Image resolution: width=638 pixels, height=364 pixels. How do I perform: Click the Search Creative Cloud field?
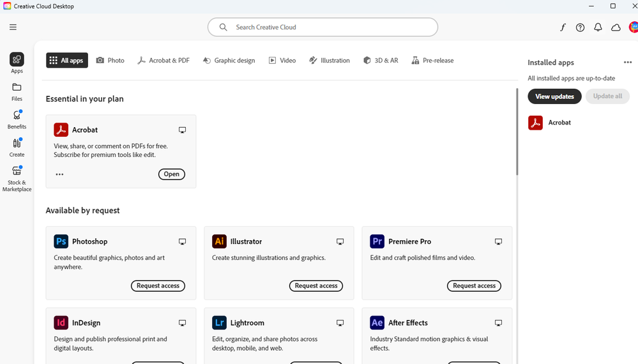tap(323, 27)
